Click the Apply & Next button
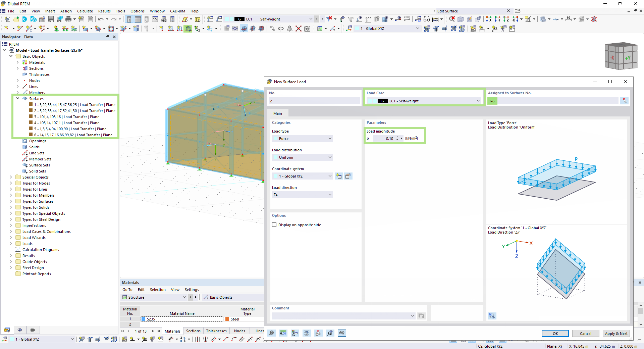This screenshot has width=644, height=349. (616, 333)
